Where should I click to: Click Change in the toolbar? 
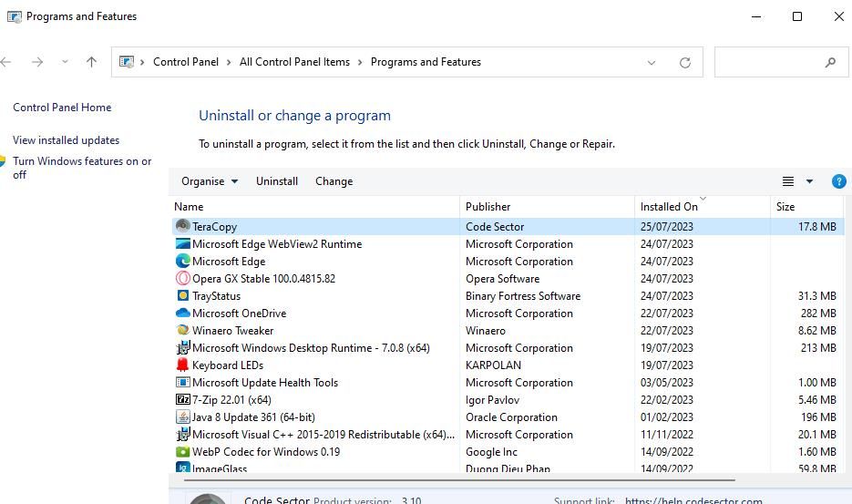[334, 181]
